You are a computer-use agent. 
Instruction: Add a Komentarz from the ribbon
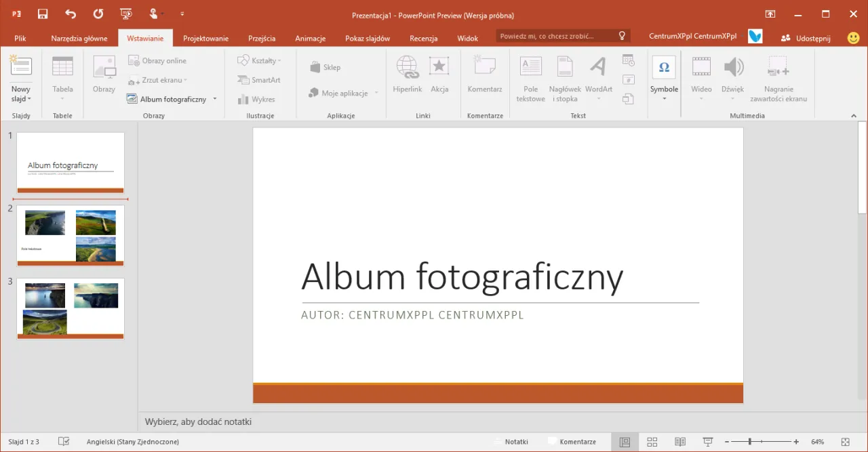coord(485,75)
